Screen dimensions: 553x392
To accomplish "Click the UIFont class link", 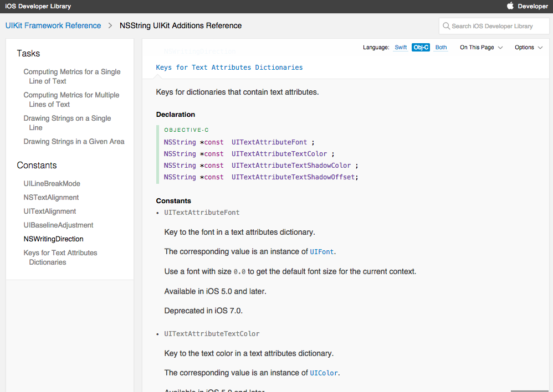I will [x=322, y=252].
